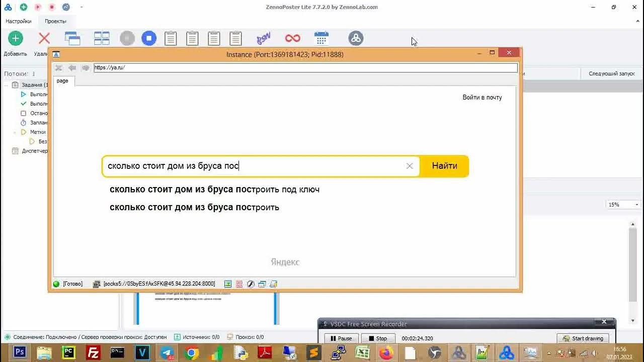Click the blue windows icon in Instance status bar

[x=262, y=284]
